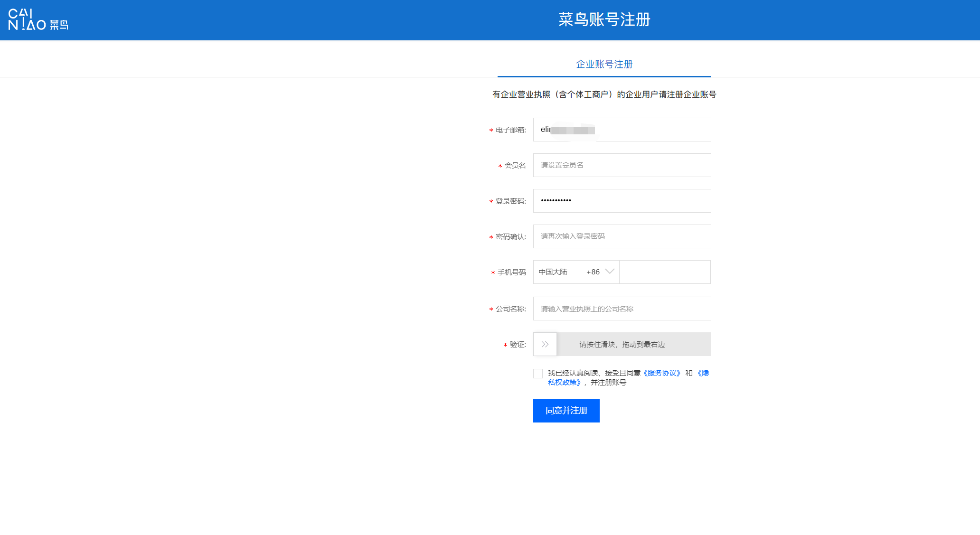Click the 登录密码 password field

point(622,201)
